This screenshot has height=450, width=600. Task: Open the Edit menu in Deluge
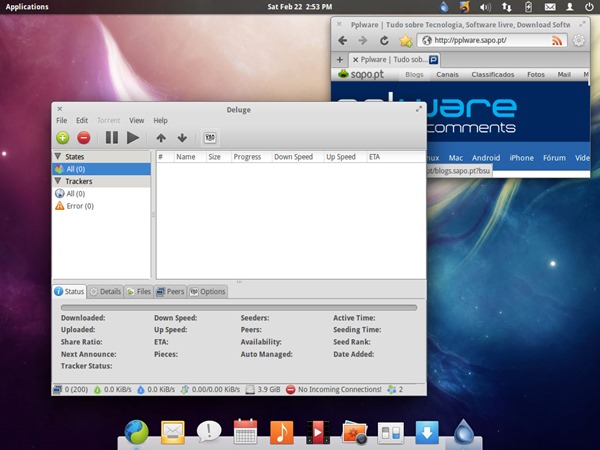click(82, 121)
